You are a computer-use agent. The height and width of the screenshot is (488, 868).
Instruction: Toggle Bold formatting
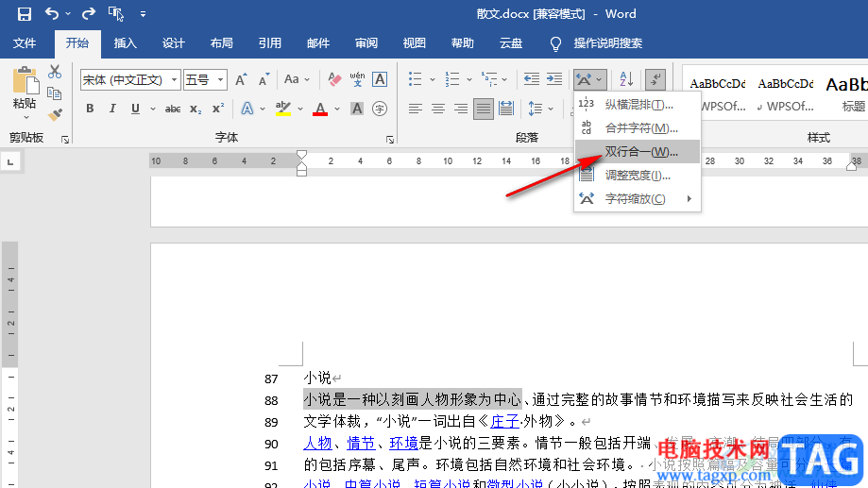[x=90, y=109]
